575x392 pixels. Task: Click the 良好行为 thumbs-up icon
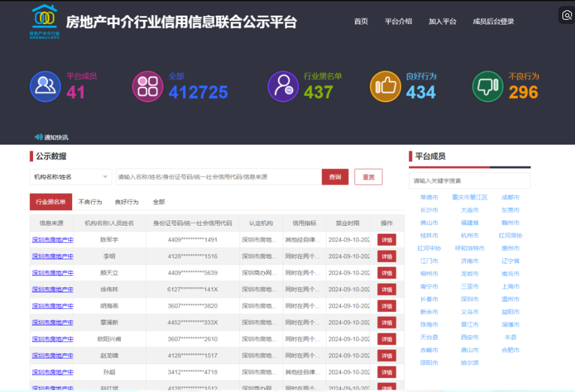tap(385, 86)
